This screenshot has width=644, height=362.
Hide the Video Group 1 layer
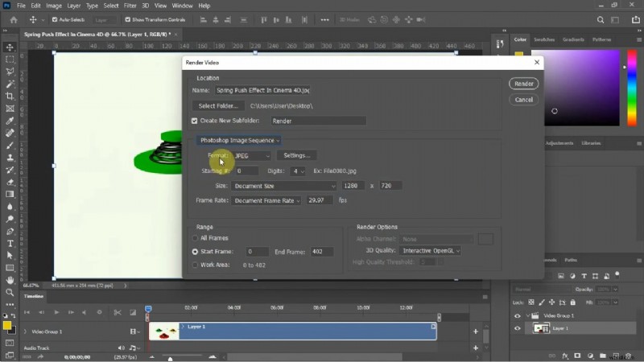coord(517,315)
